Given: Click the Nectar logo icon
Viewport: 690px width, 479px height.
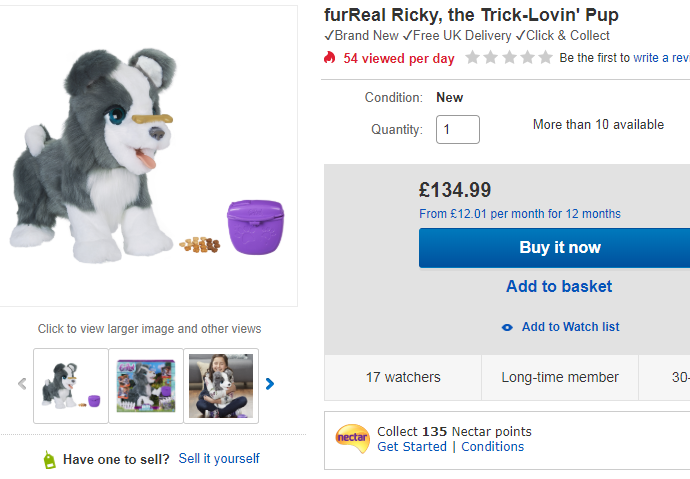Looking at the screenshot, I should pyautogui.click(x=352, y=438).
